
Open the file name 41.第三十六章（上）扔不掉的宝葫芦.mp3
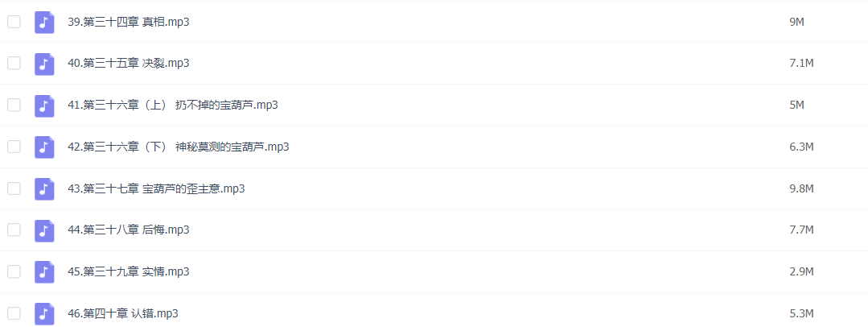(173, 106)
